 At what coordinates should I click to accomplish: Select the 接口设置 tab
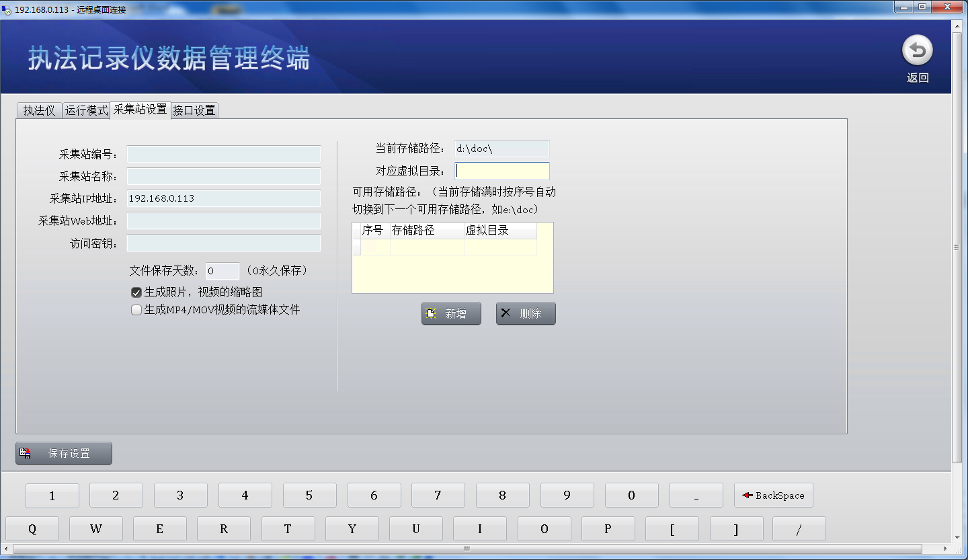click(194, 110)
